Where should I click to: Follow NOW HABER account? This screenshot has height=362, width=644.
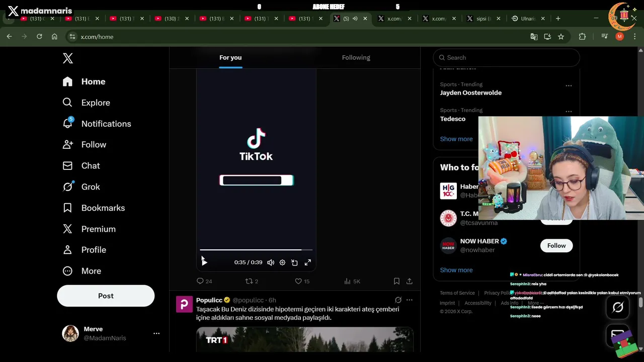point(556,246)
